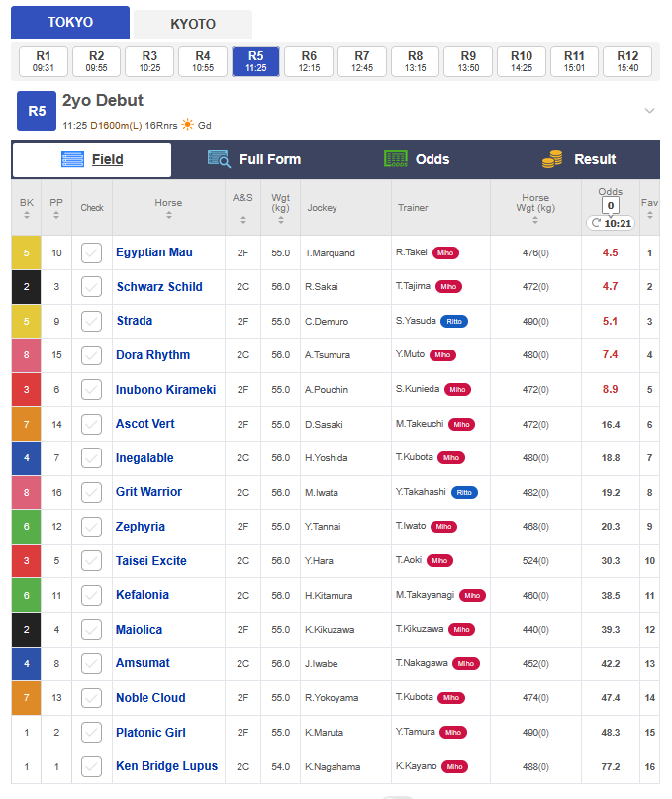The image size is (672, 799).
Task: Open the green Odds board icon
Action: click(395, 159)
